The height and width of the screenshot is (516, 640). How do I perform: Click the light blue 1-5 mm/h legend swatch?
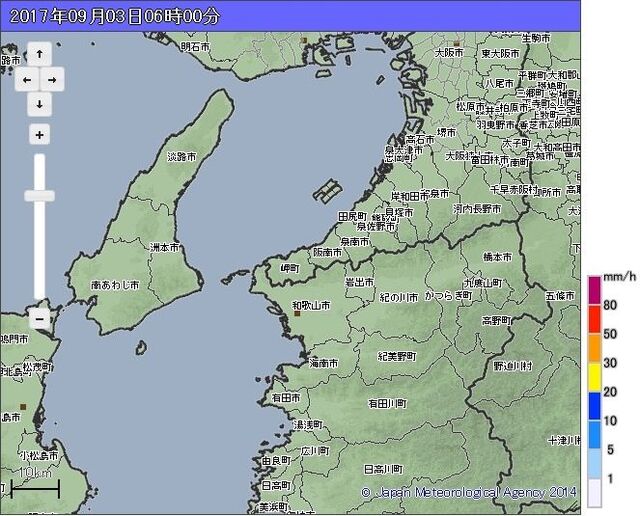point(594,464)
